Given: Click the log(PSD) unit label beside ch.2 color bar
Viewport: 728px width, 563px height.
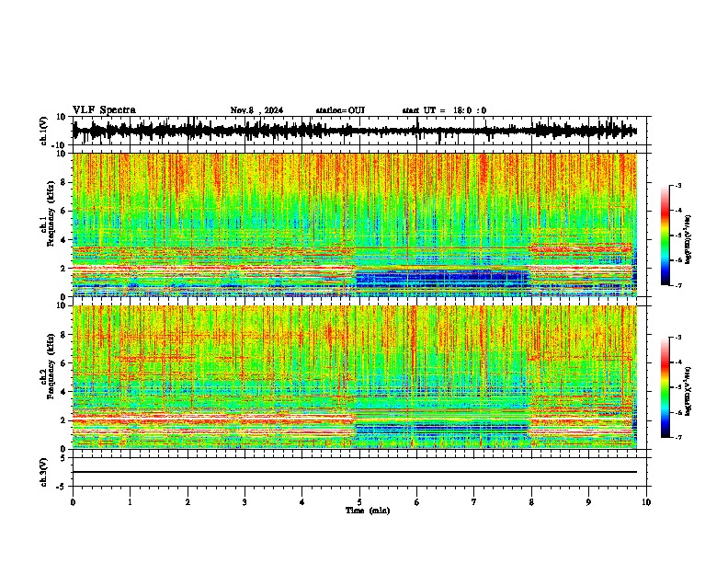Looking at the screenshot, I should (x=688, y=392).
